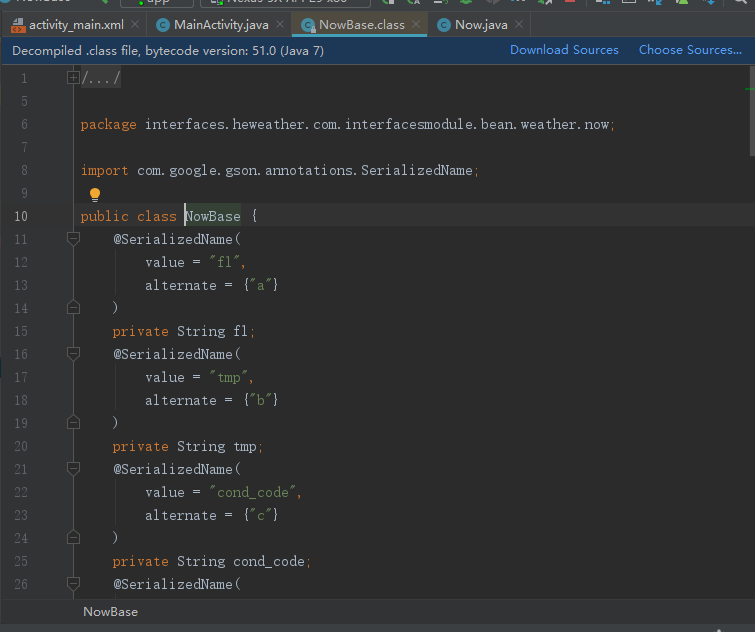
Task: Place the cursor on class name NowBase
Action: pyautogui.click(x=213, y=217)
